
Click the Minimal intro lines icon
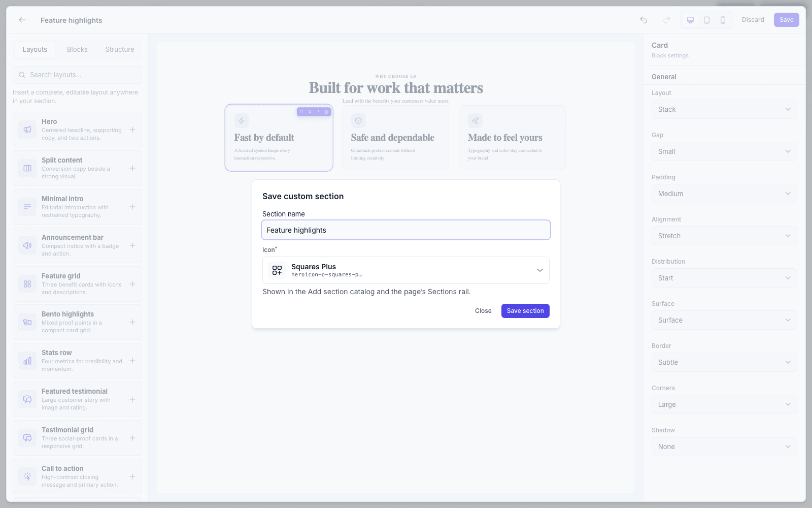(x=27, y=207)
